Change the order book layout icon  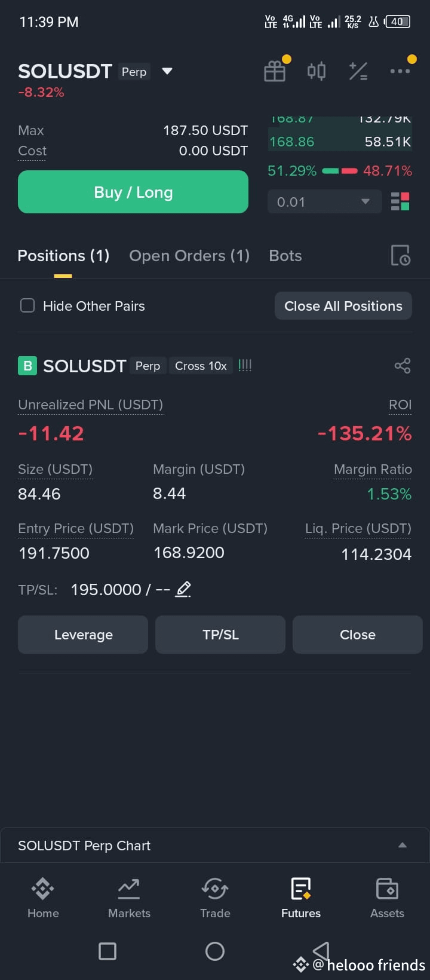point(400,201)
